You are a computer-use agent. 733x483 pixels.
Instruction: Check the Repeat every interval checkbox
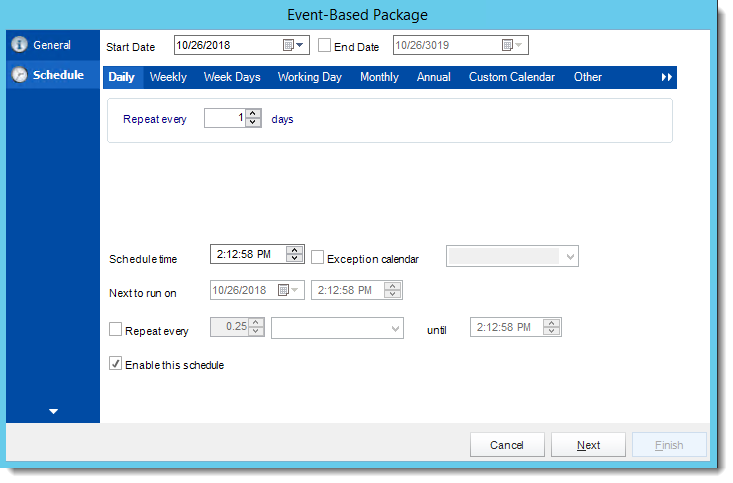point(115,329)
